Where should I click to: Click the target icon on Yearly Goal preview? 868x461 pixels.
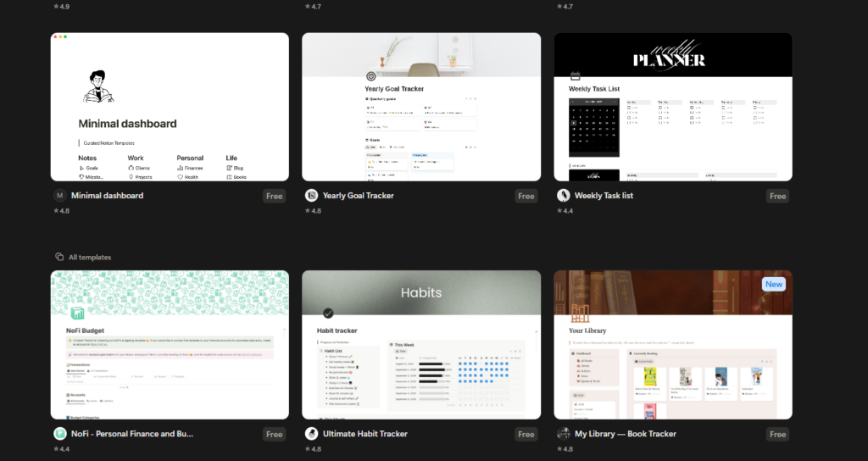click(370, 76)
